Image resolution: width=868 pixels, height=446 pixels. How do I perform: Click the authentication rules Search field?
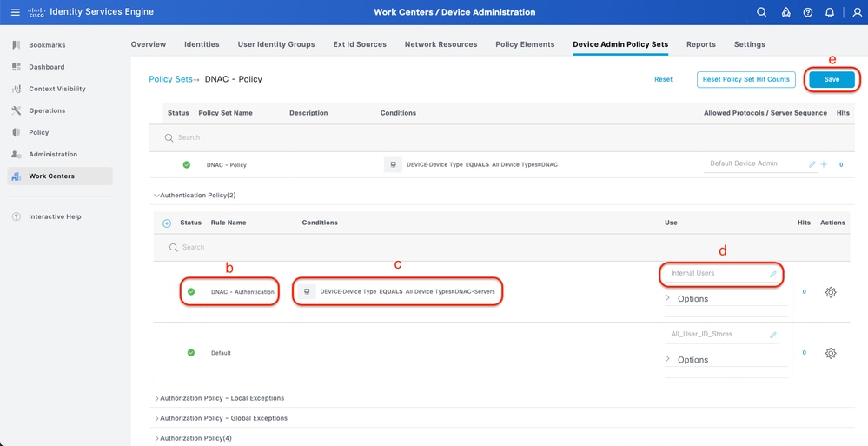tap(501, 247)
